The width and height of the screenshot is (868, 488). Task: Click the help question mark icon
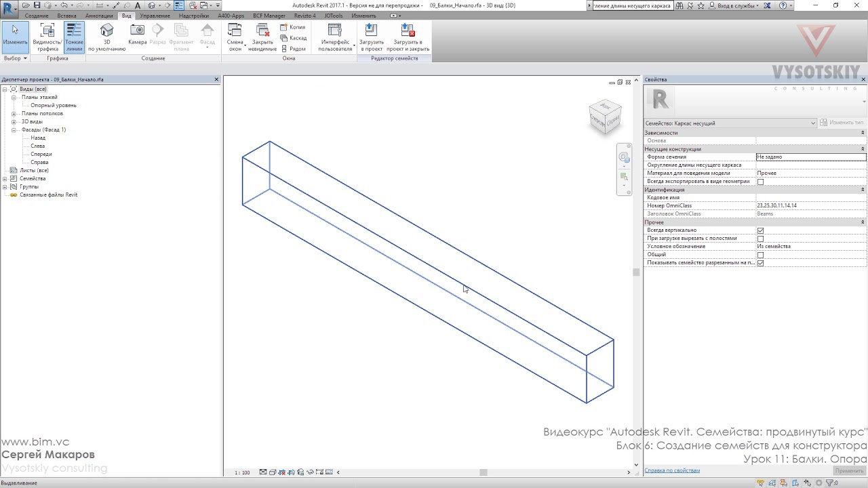[x=783, y=5]
